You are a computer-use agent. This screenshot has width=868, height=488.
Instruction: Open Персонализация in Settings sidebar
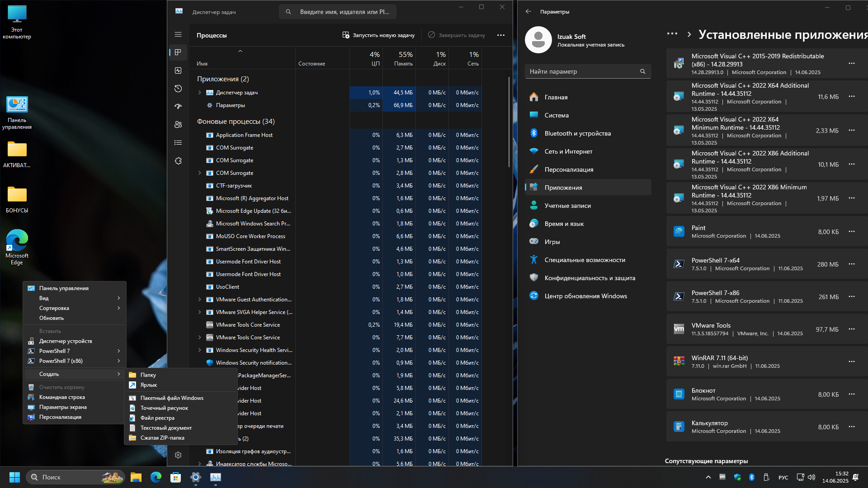588,169
